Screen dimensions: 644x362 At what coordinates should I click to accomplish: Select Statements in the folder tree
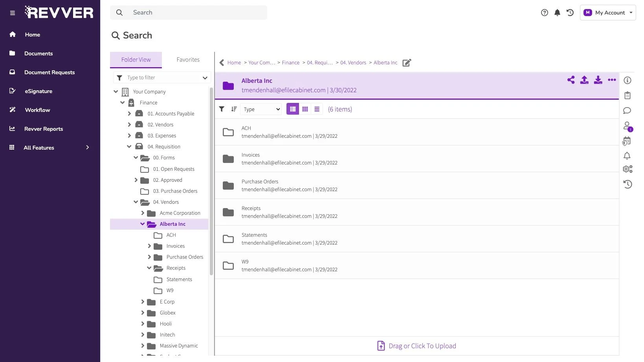pos(179,279)
